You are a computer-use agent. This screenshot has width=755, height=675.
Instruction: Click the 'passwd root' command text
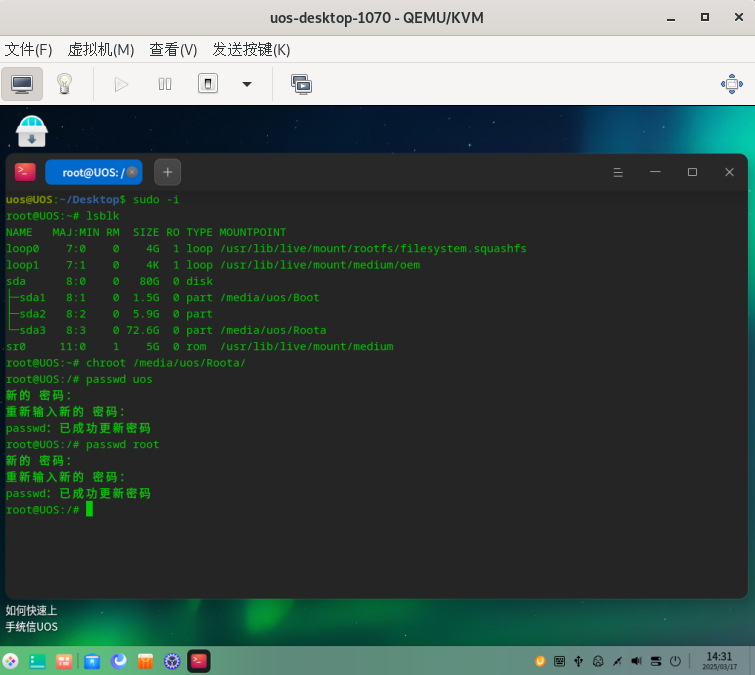[x=122, y=445]
